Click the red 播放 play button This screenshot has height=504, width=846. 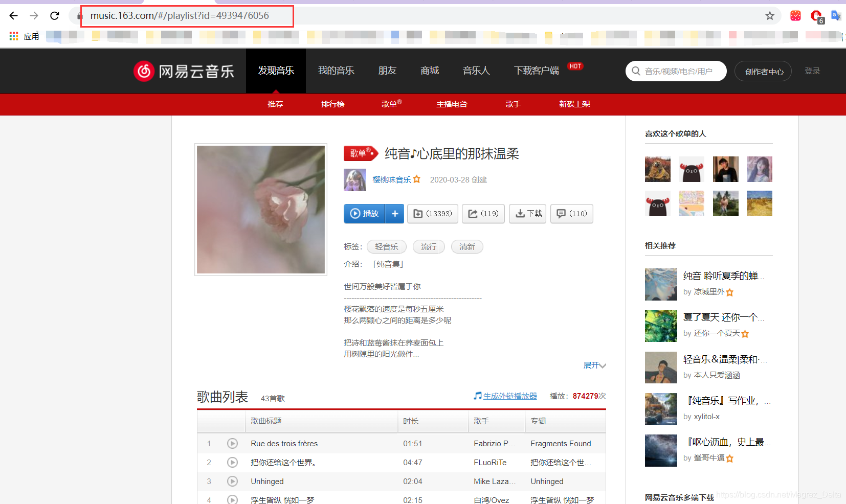tap(364, 214)
